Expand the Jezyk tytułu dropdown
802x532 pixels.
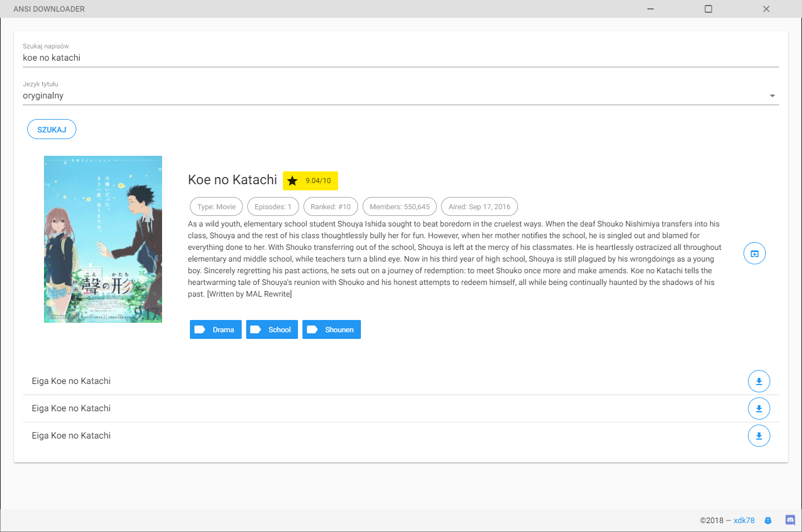pos(401,96)
